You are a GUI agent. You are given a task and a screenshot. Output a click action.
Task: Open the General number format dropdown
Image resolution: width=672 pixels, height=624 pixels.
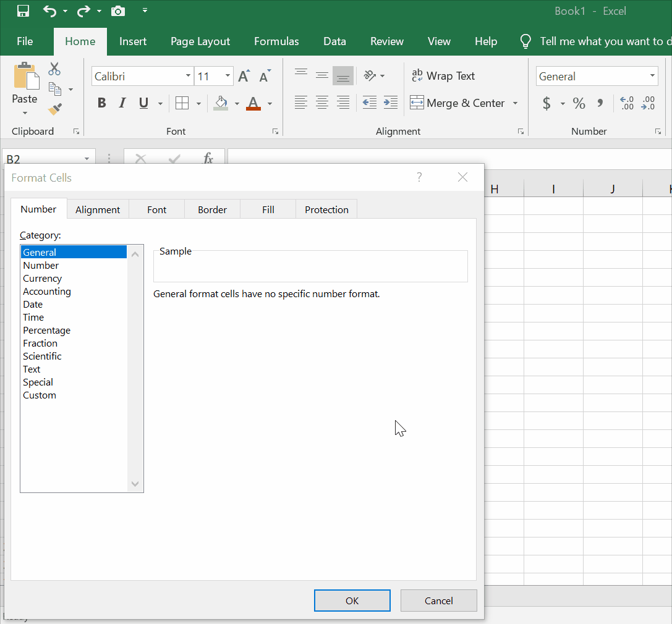coord(652,76)
